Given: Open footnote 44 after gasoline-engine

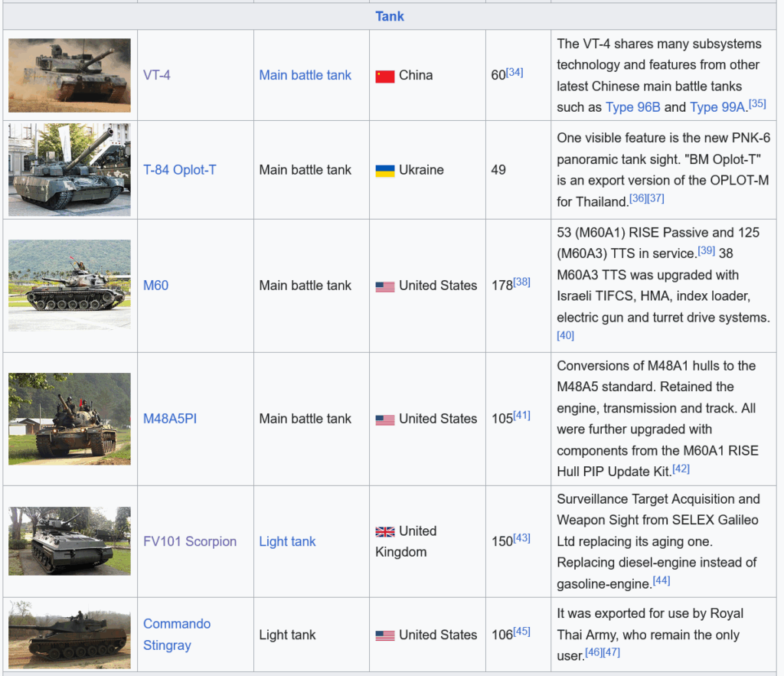Looking at the screenshot, I should 661,580.
